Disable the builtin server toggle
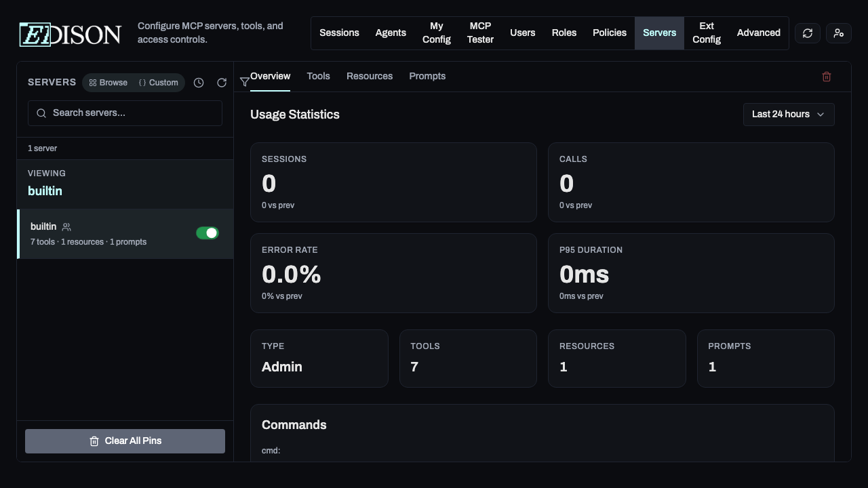Screen dimensions: 868x488 [x=207, y=232]
